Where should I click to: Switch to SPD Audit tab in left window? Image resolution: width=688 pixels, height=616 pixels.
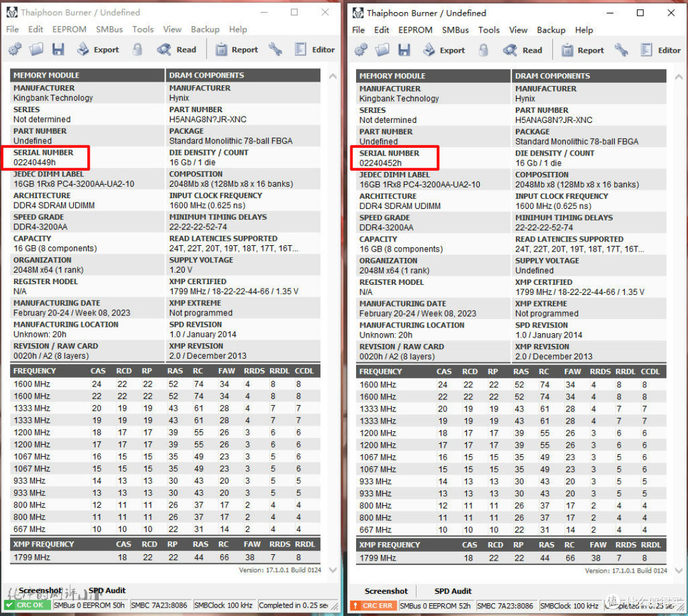(x=107, y=591)
